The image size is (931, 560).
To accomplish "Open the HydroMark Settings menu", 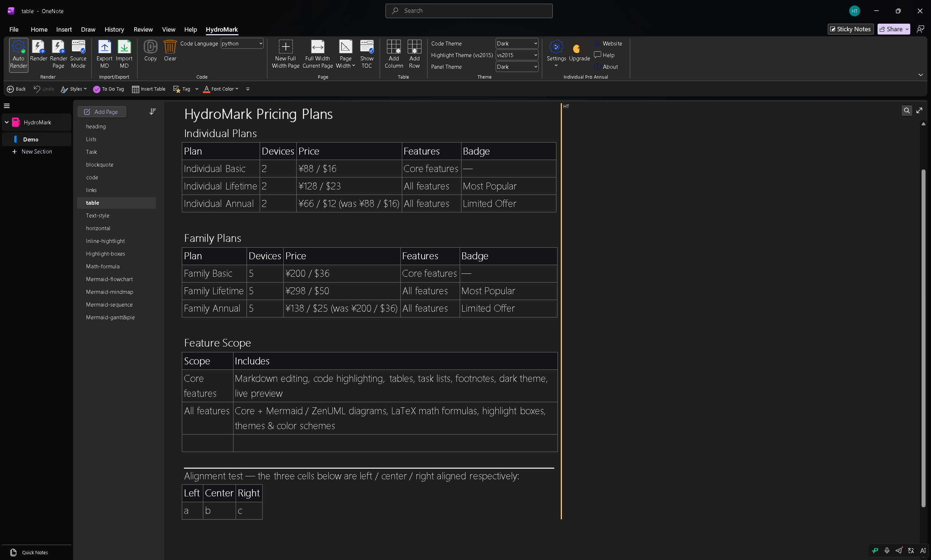I will click(x=556, y=53).
